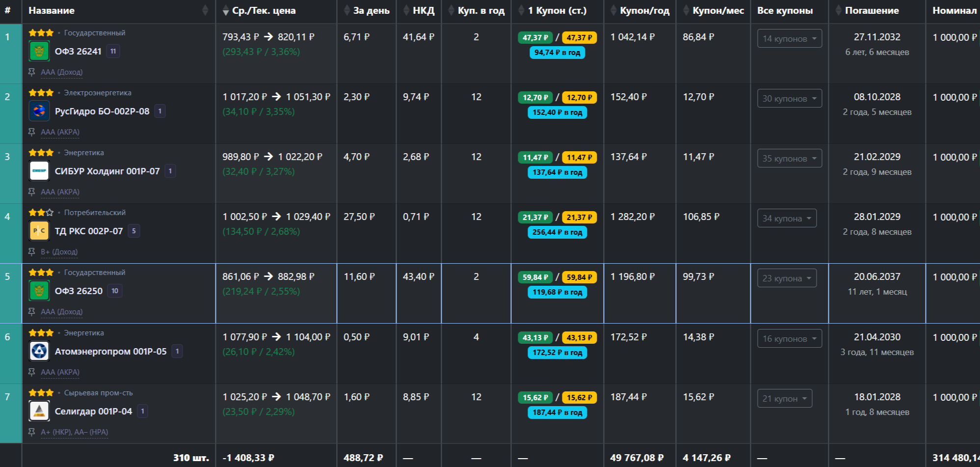The width and height of the screenshot is (980, 467).
Task: Click the РусГидро БО-002Р-08 logo
Action: click(x=39, y=111)
